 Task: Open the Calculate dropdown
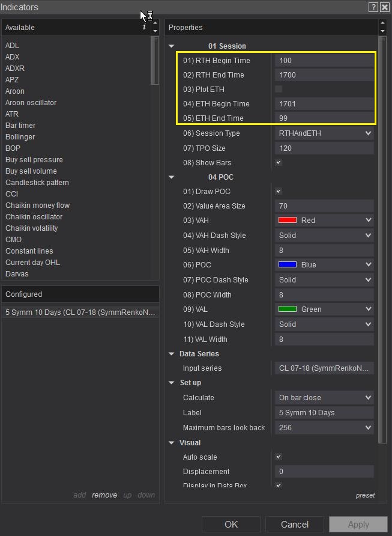coord(324,398)
